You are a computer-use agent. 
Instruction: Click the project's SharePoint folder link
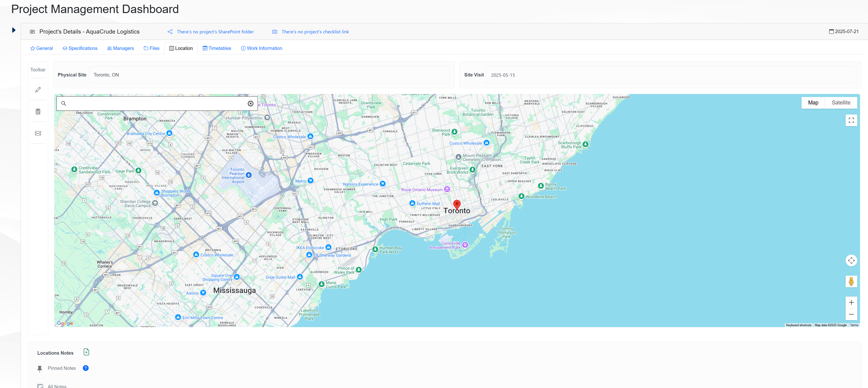(x=215, y=32)
